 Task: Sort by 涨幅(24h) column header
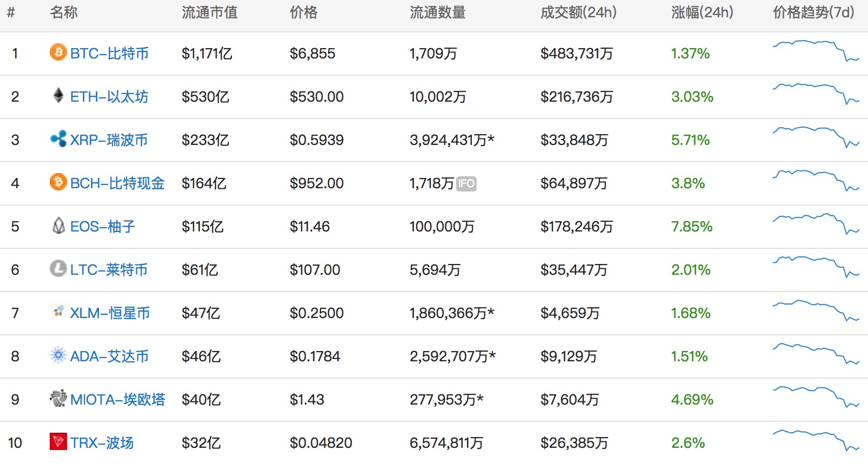coord(702,12)
